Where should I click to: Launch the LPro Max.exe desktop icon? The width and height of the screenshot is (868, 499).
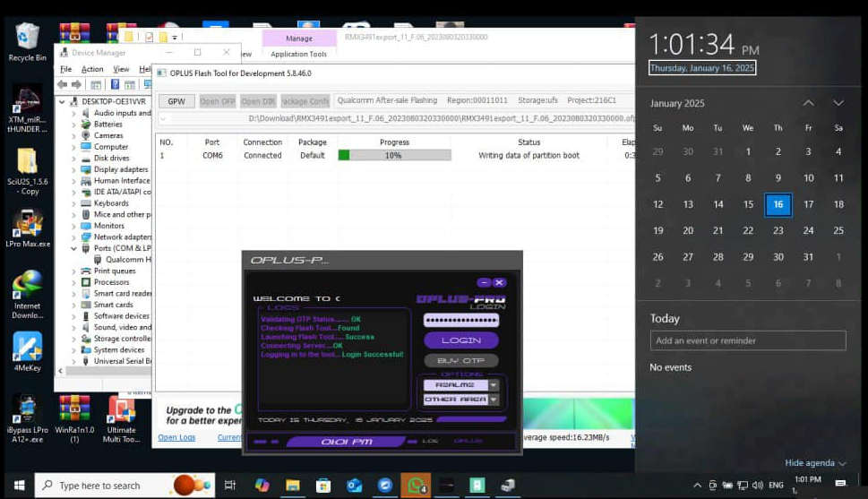(x=28, y=228)
